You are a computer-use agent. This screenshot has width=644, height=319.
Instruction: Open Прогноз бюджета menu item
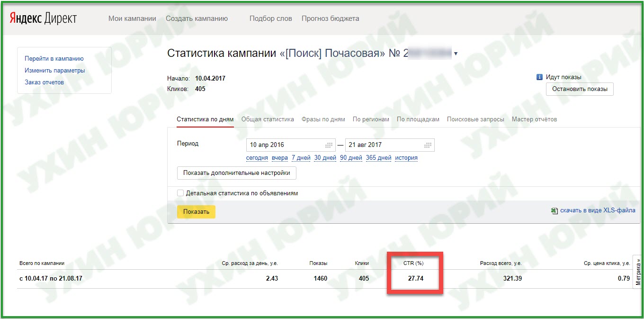coord(330,18)
